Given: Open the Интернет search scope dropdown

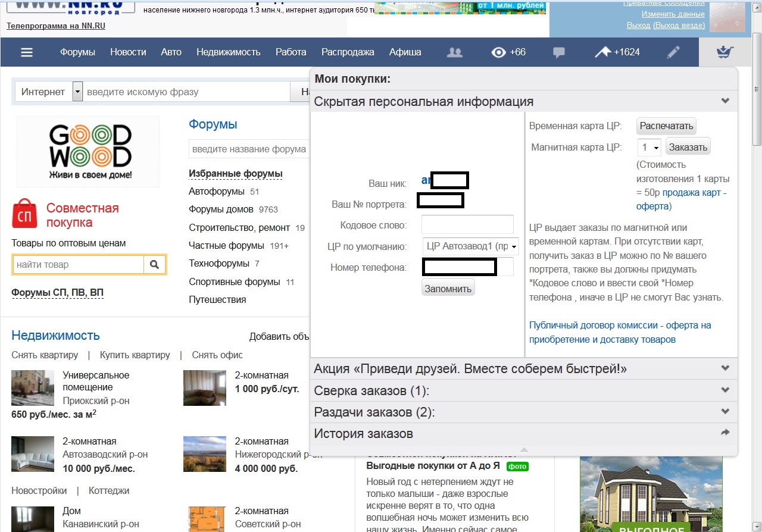Looking at the screenshot, I should 77,92.
